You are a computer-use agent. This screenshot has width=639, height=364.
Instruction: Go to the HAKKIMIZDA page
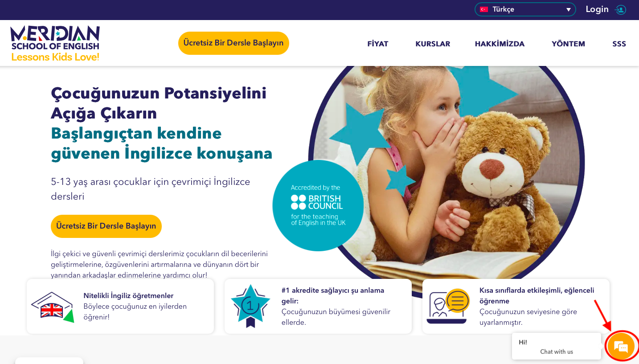coord(500,44)
